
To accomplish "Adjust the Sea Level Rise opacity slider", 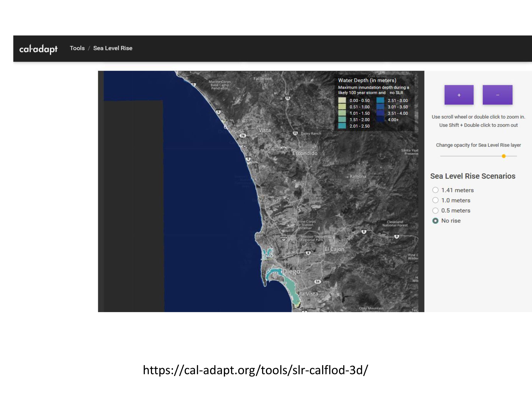I will click(504, 156).
